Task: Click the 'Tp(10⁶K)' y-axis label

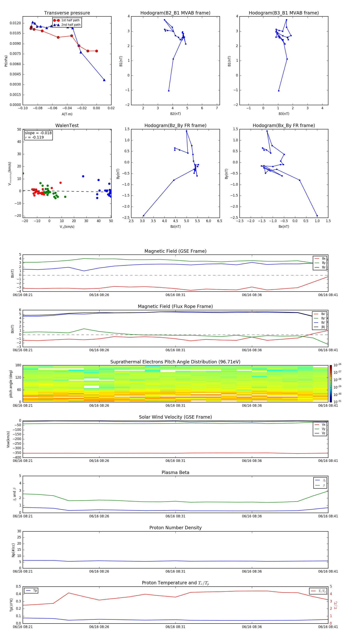Action: coord(11,605)
